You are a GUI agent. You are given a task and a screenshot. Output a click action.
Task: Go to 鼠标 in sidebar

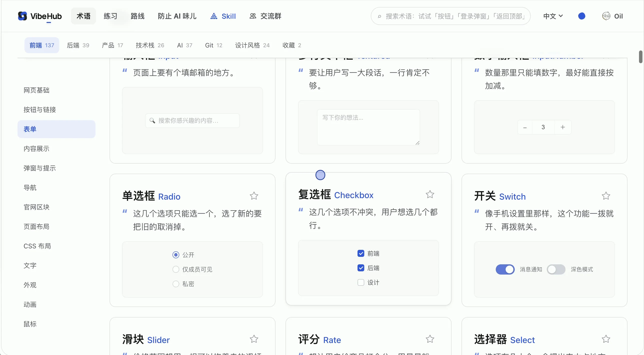(56, 324)
